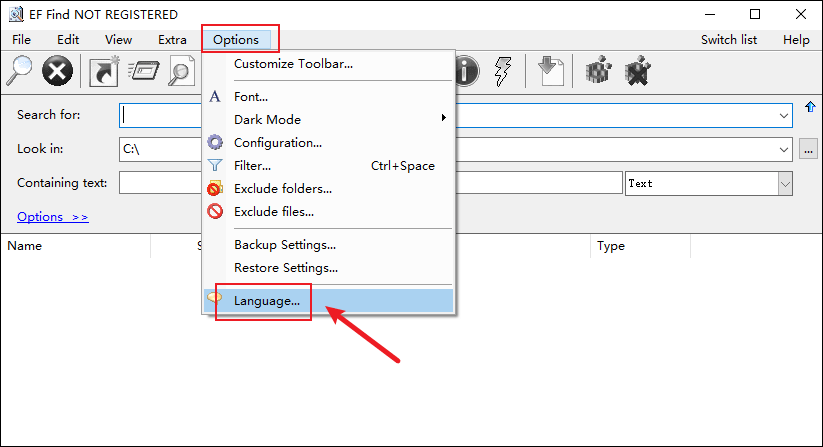Click the Options >> link
The height and width of the screenshot is (447, 823).
tap(53, 217)
